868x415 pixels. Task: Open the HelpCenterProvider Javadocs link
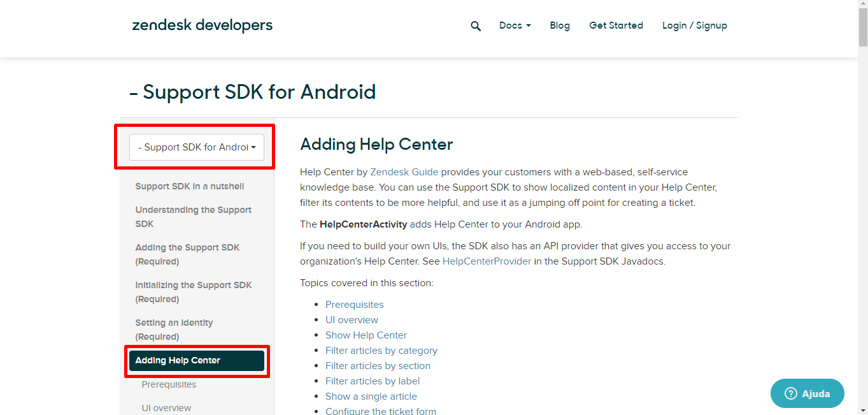487,261
